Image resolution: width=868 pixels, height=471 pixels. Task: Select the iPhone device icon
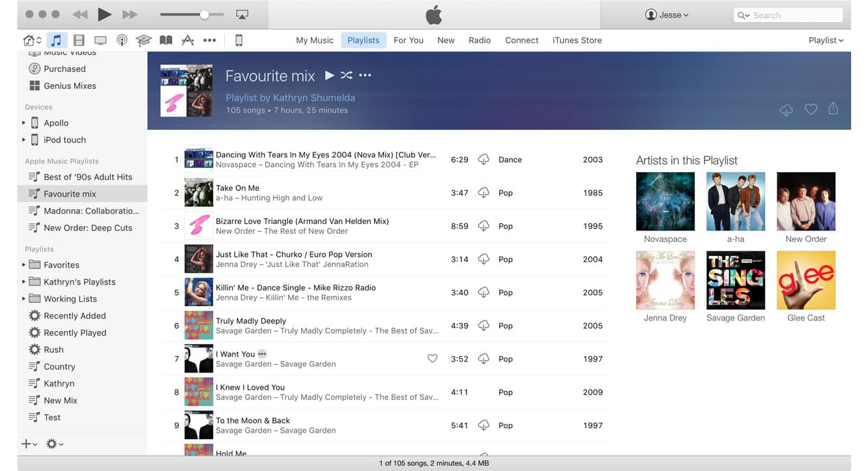click(239, 40)
